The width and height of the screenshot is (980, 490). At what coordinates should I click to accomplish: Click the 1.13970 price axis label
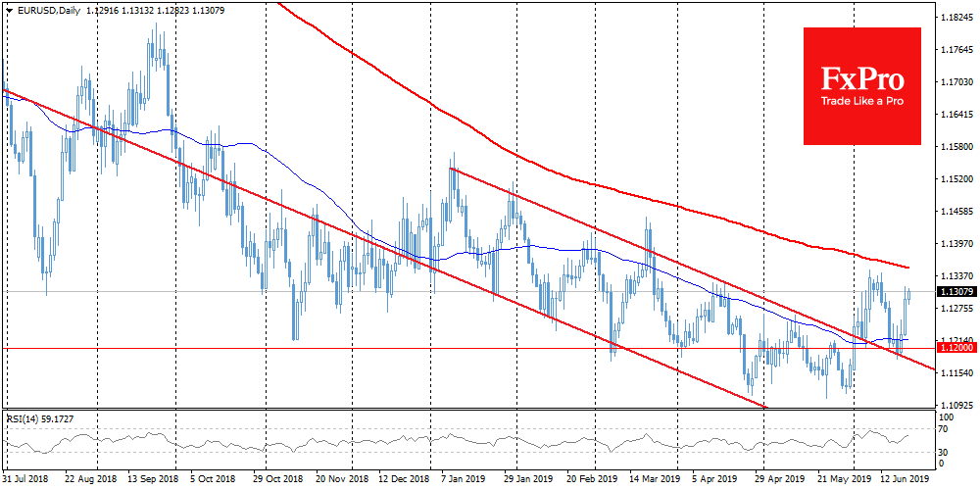click(x=955, y=244)
